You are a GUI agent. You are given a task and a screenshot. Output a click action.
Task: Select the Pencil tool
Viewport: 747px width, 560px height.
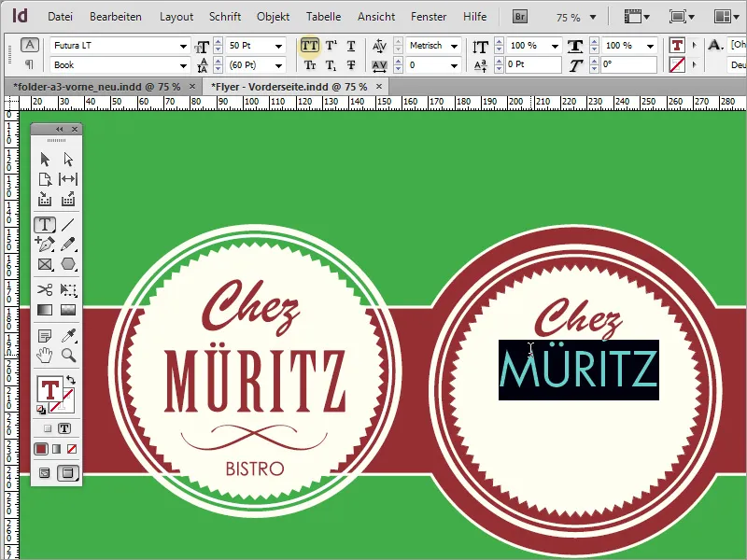pyautogui.click(x=68, y=245)
